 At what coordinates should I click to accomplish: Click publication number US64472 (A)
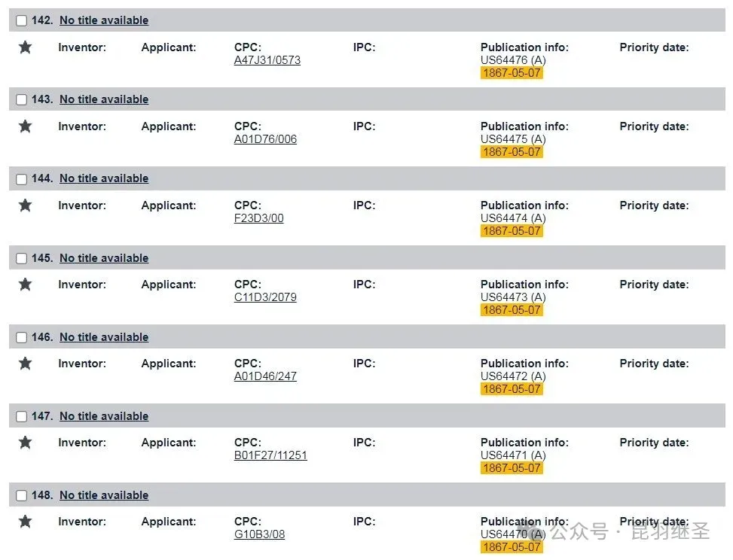(x=513, y=376)
